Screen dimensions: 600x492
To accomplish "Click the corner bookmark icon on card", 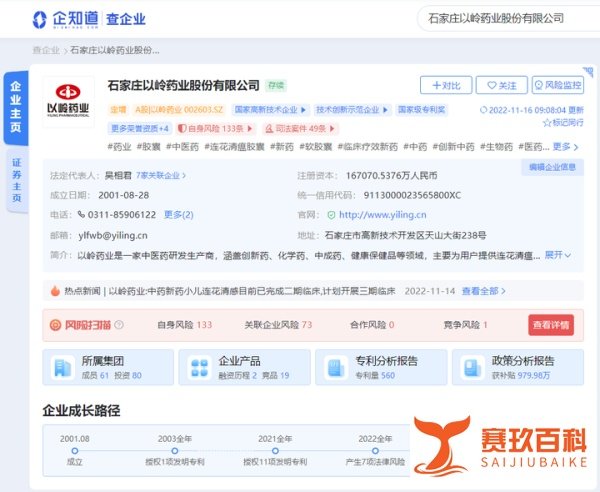I will coord(589,72).
